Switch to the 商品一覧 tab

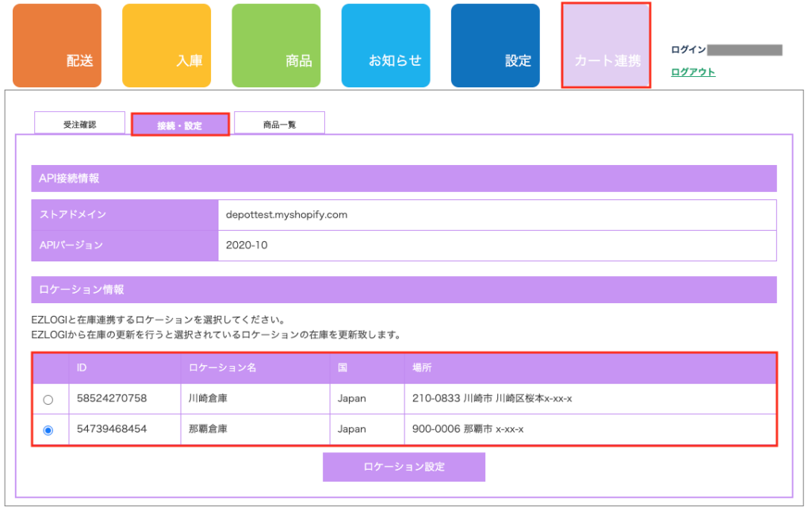279,125
